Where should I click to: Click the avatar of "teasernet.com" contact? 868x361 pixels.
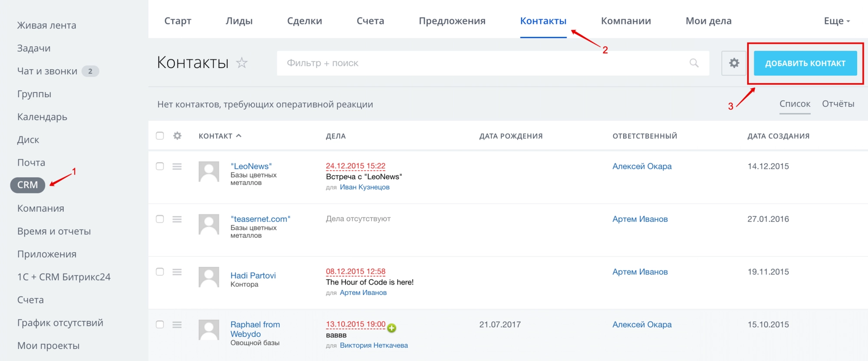[209, 224]
